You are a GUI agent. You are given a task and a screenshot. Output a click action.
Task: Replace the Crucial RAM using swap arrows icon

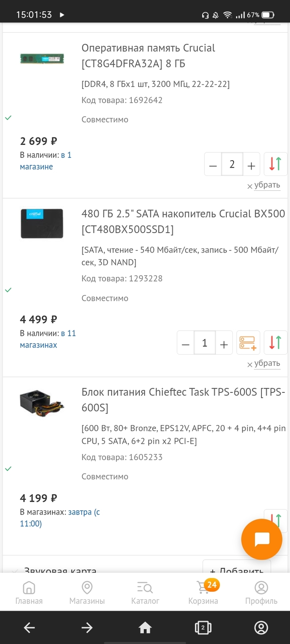click(275, 164)
